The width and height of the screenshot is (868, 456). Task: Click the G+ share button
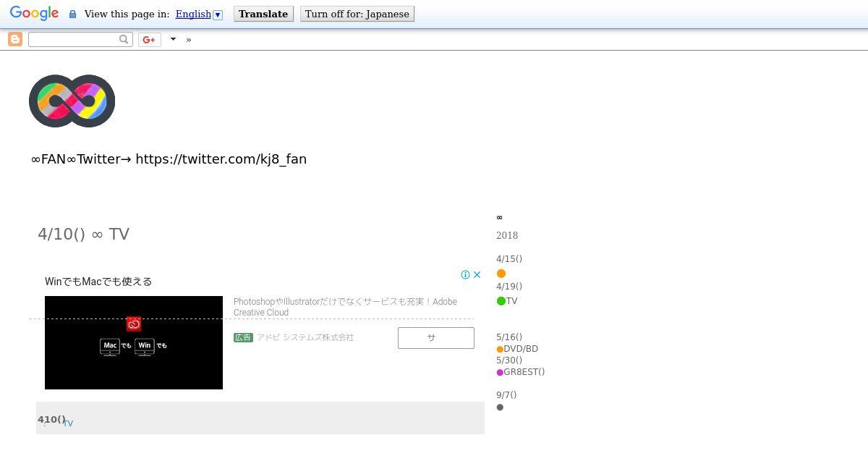click(149, 39)
